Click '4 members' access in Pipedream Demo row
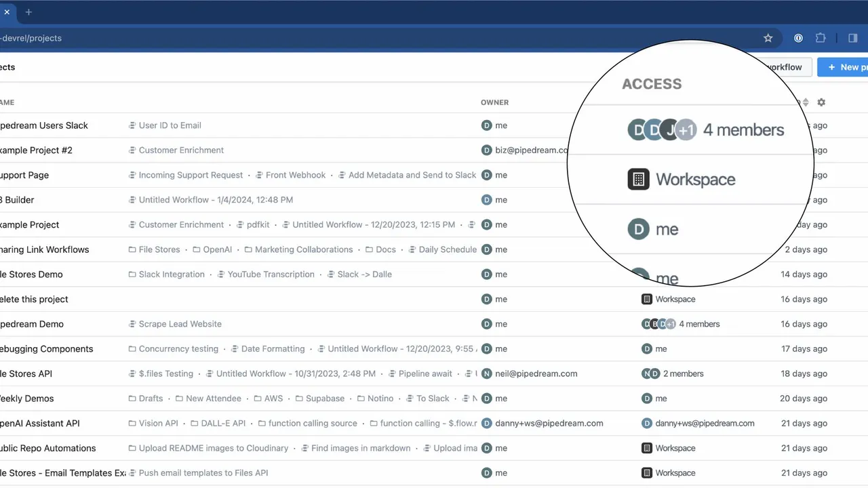Screen dimensions: 868x488 click(x=699, y=324)
